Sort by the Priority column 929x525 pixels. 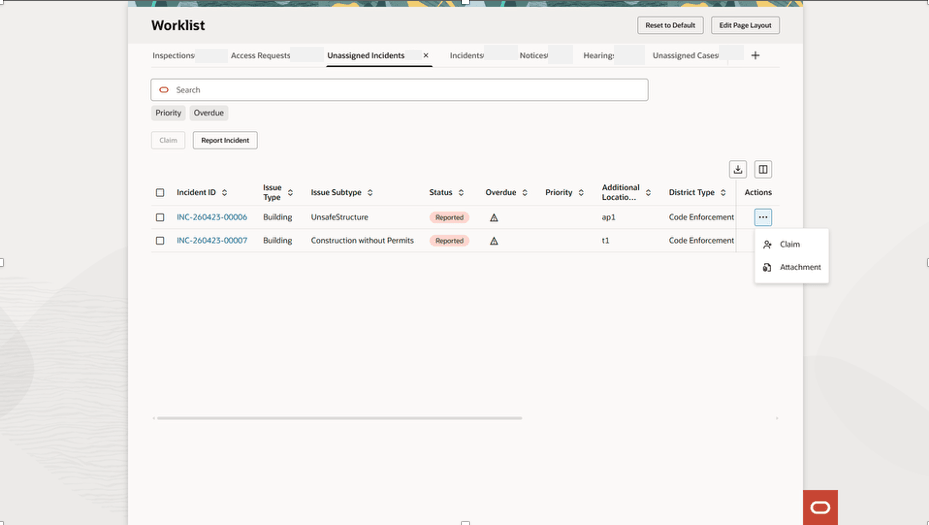pos(581,193)
